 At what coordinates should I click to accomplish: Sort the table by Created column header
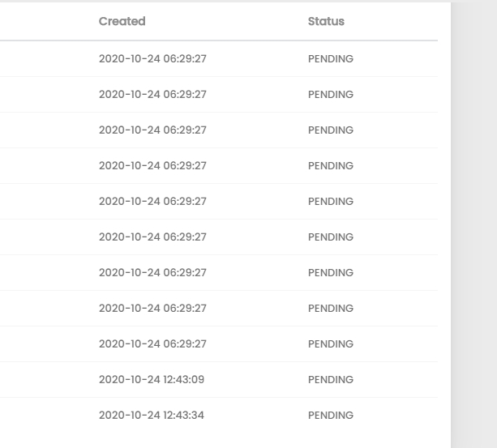(x=122, y=21)
